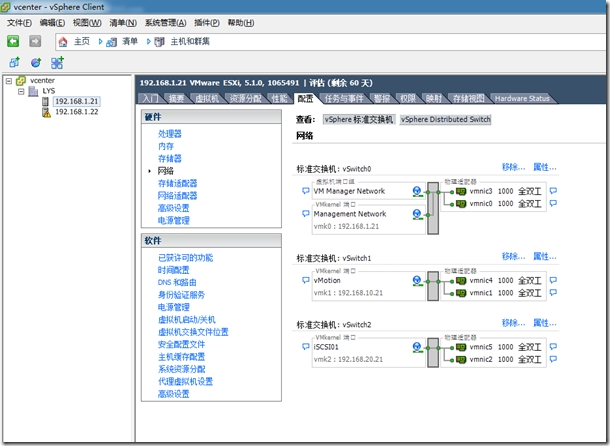This screenshot has width=610, height=446.
Task: Click the vmnic2 adapter icon
Action: tap(461, 360)
